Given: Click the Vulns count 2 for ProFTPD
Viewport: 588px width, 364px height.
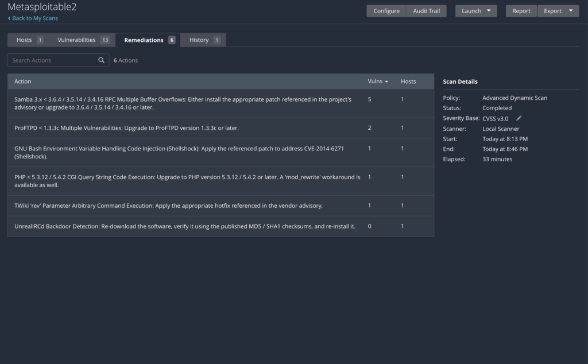Looking at the screenshot, I should pyautogui.click(x=369, y=128).
